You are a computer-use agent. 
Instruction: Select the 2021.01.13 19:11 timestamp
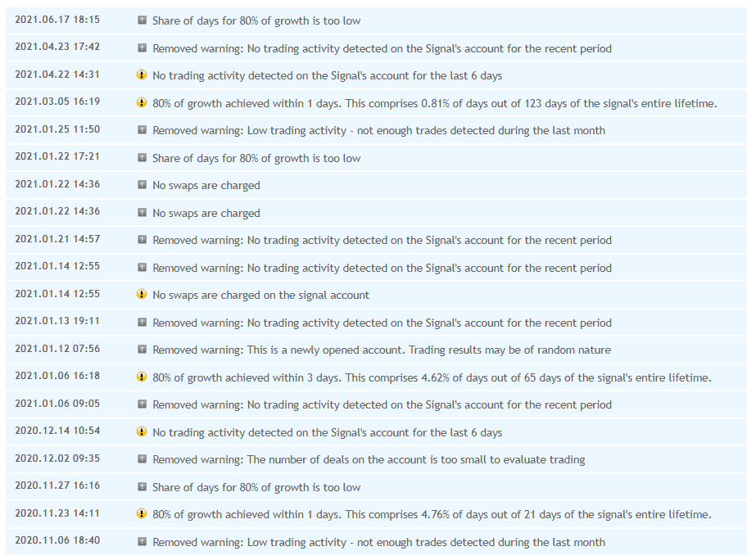coord(57,322)
